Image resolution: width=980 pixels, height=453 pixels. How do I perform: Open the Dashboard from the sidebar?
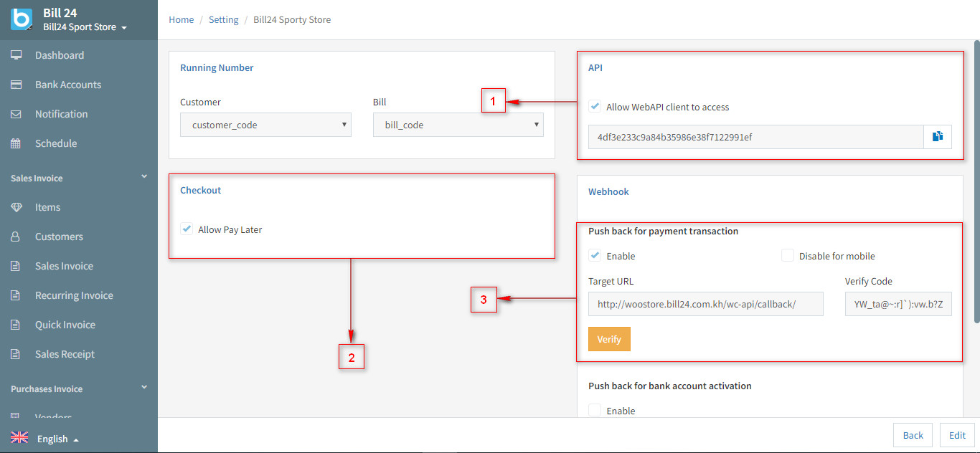pyautogui.click(x=59, y=54)
